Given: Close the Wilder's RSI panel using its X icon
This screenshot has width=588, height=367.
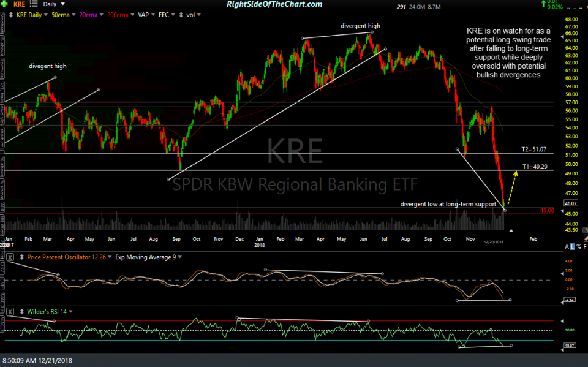Looking at the screenshot, I should tap(9, 311).
